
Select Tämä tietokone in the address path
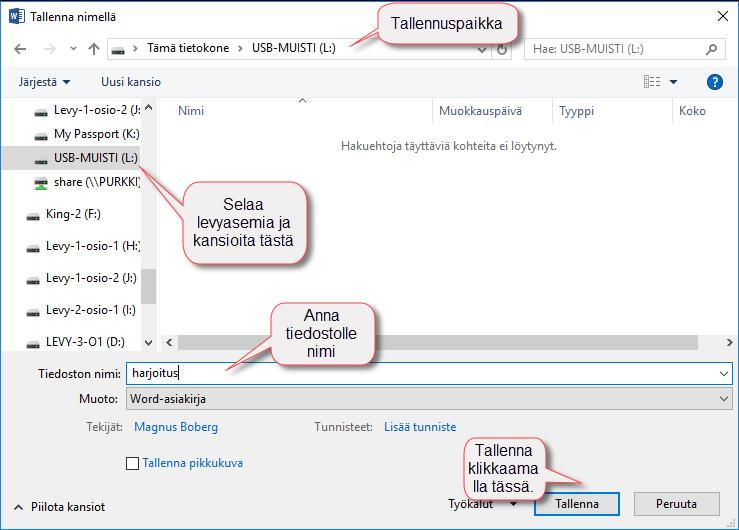click(x=188, y=48)
